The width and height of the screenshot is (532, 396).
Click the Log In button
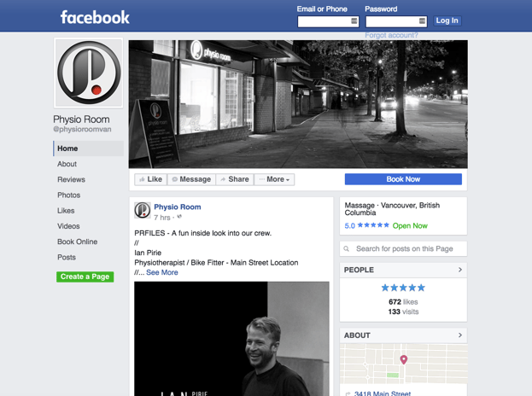tap(447, 20)
